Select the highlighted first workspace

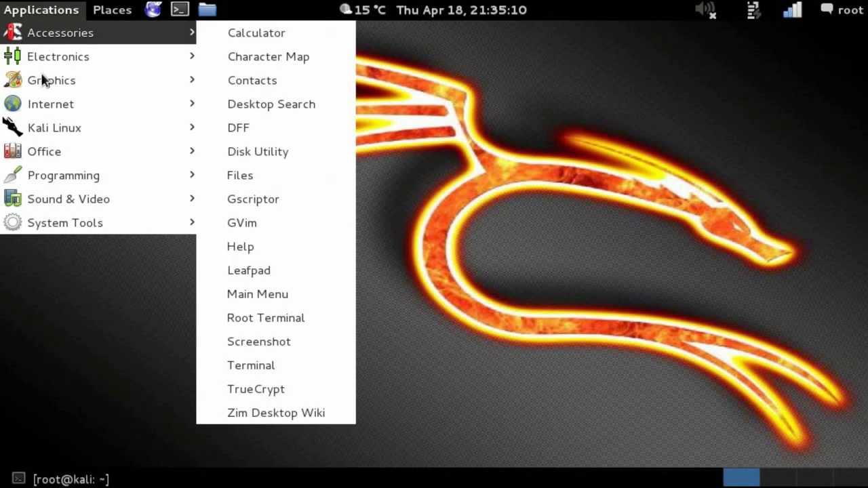click(741, 479)
